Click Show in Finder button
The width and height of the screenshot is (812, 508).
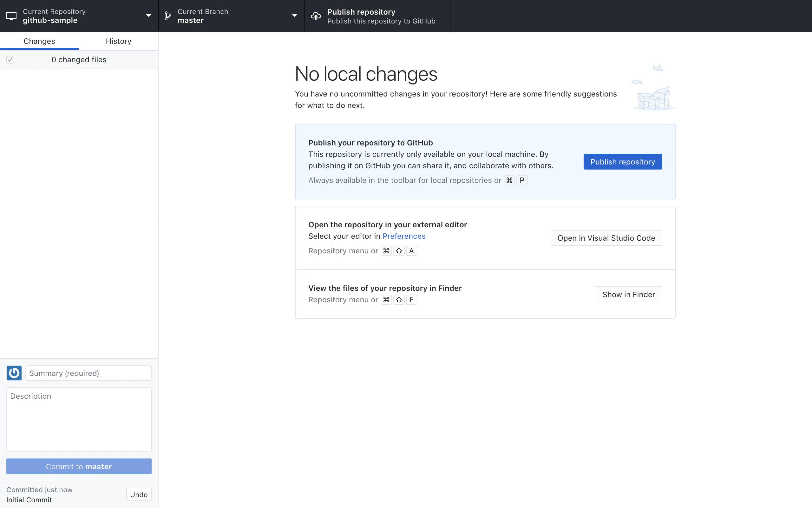tap(629, 294)
